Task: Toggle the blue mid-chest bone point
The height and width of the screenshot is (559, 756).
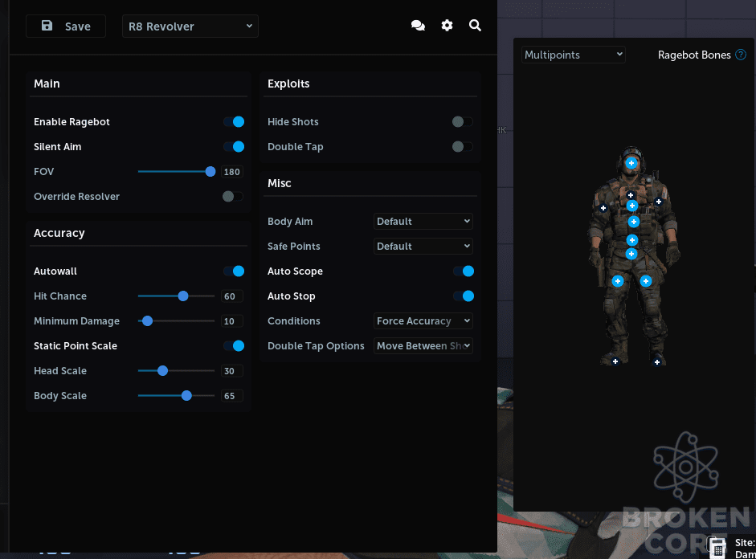Action: tap(634, 222)
